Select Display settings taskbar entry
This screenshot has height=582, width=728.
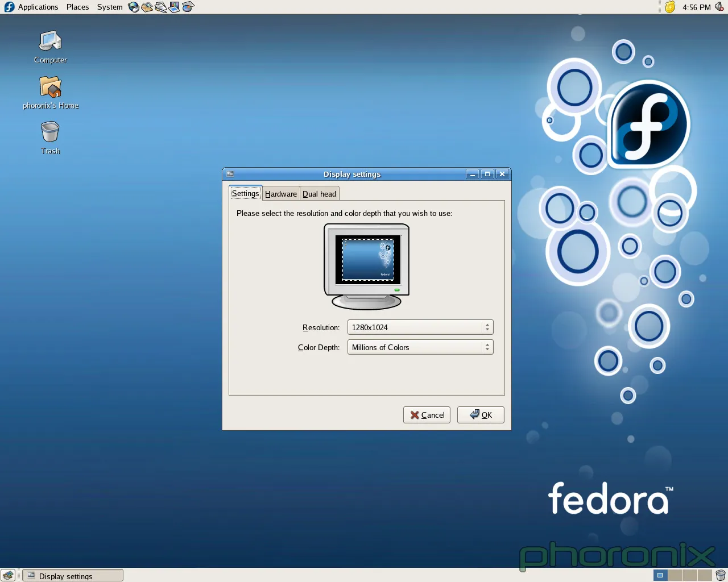click(73, 576)
